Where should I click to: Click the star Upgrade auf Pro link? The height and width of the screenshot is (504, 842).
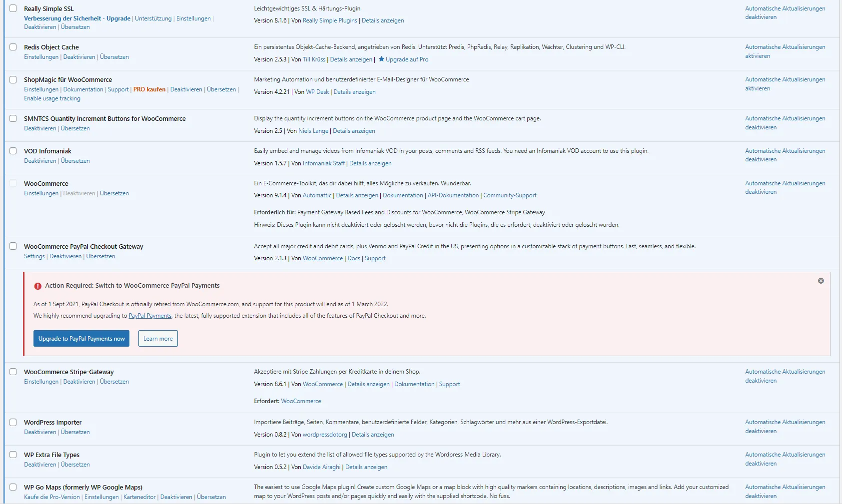403,59
